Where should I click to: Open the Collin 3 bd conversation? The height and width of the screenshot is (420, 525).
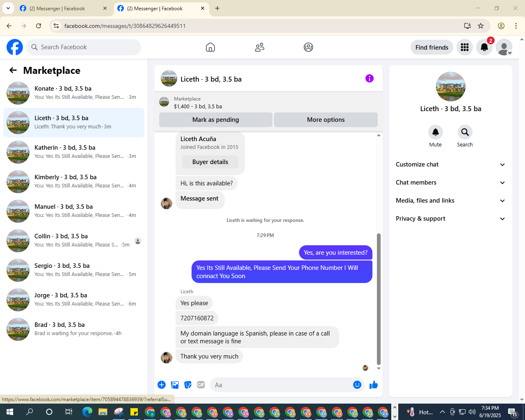[x=74, y=241]
